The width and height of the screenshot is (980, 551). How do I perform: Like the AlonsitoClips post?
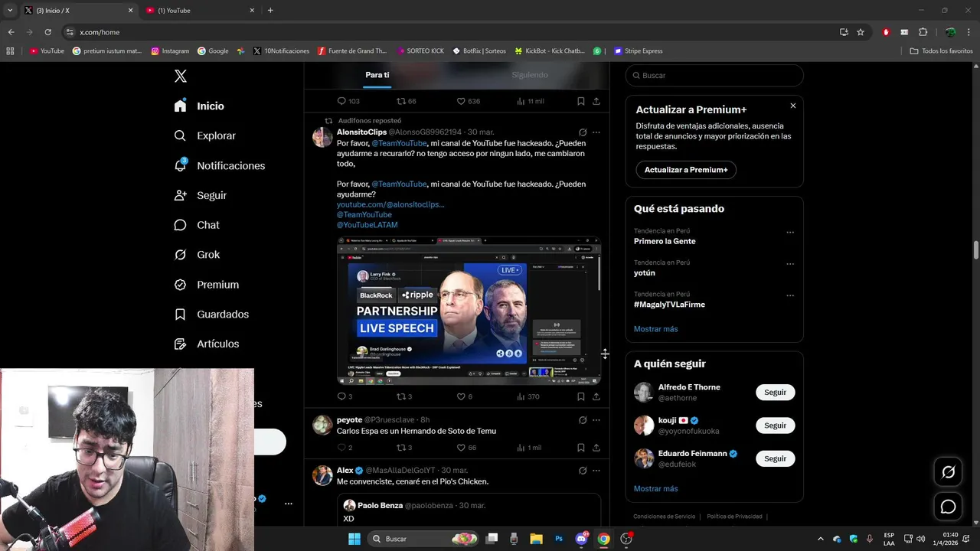[x=461, y=396]
